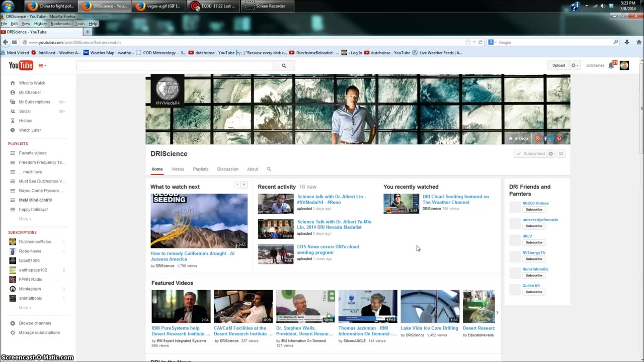Open the YouTube guide menu icon

(42, 65)
